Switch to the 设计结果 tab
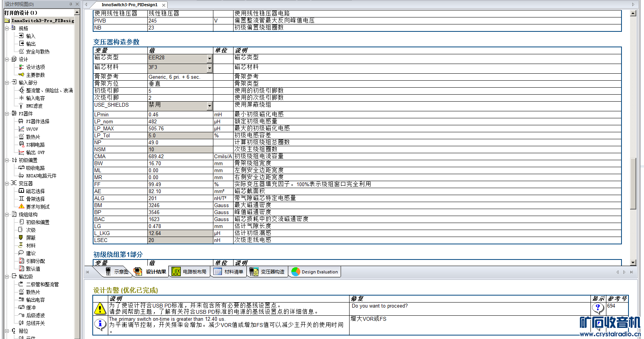Viewport: 644px width, 339px height. (x=151, y=272)
